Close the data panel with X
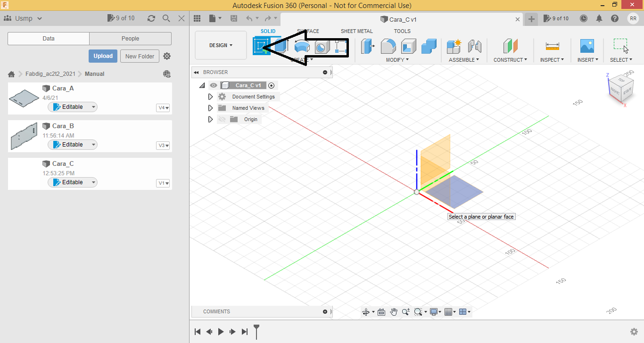The width and height of the screenshot is (644, 343). (x=182, y=18)
